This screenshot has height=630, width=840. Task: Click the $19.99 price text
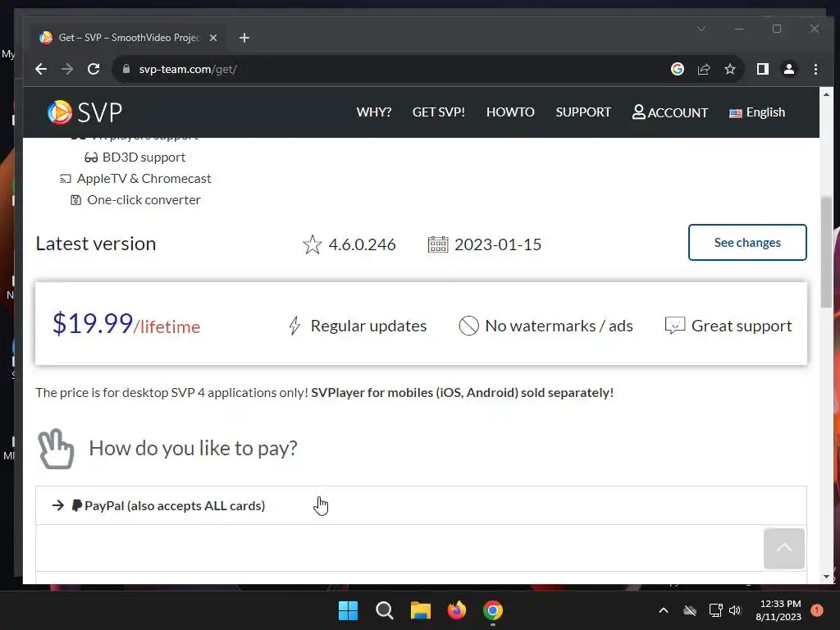click(x=93, y=323)
